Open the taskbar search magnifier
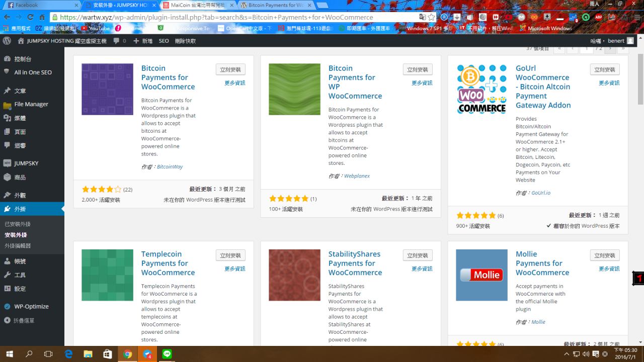Screen dimensions: 644x362 (x=29, y=354)
